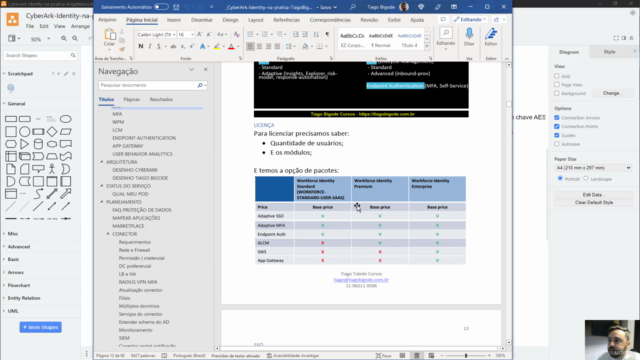Switch to the Style tab in draw.io
Screen dimensions: 640x360
(x=609, y=52)
